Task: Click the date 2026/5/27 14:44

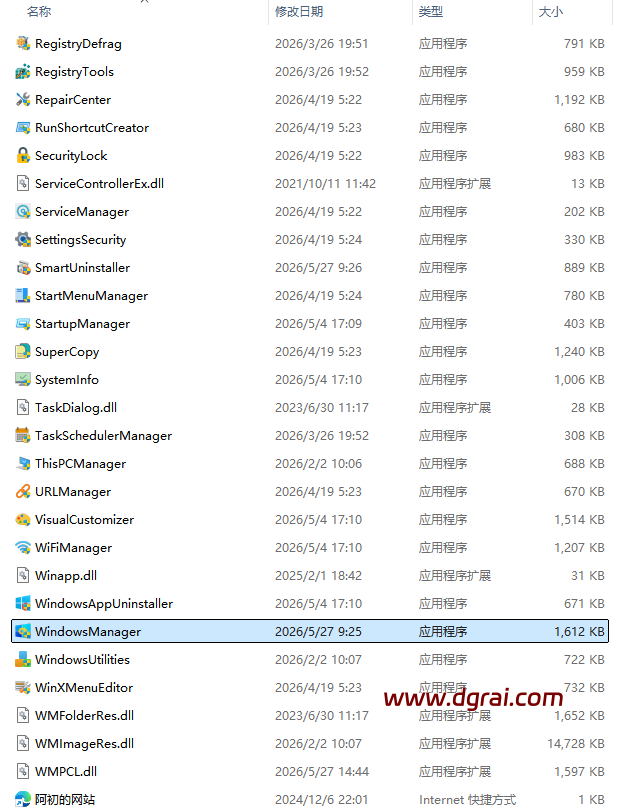Action: (x=322, y=772)
